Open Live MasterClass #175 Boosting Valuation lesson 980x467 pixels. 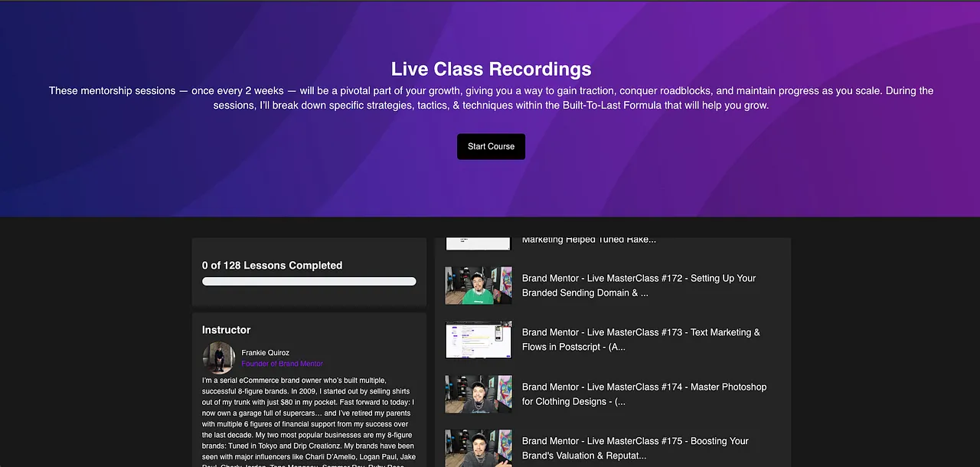point(635,448)
